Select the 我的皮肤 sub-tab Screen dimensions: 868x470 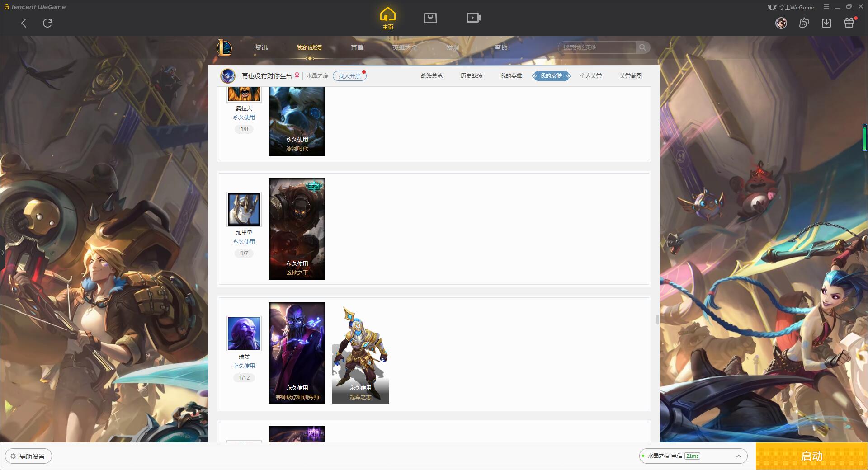551,76
